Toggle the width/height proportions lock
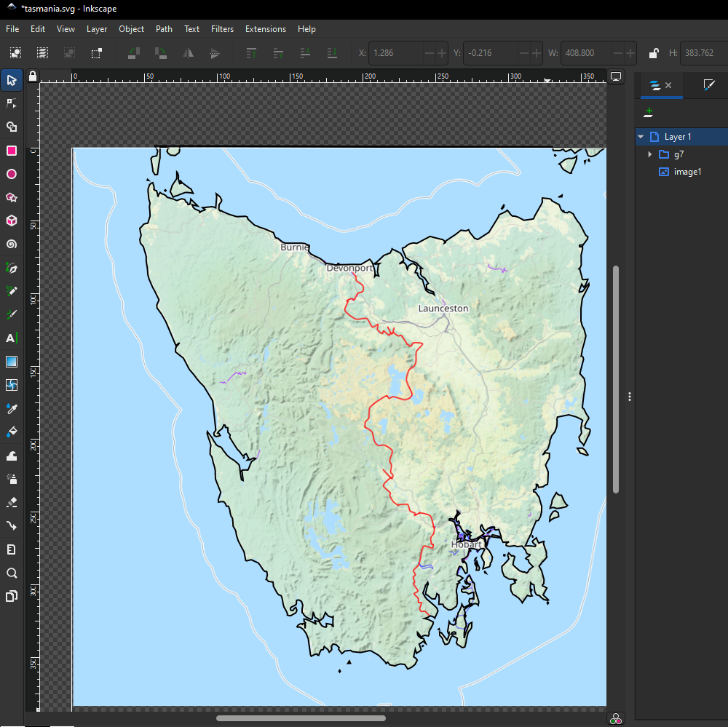728x727 pixels. pyautogui.click(x=653, y=52)
